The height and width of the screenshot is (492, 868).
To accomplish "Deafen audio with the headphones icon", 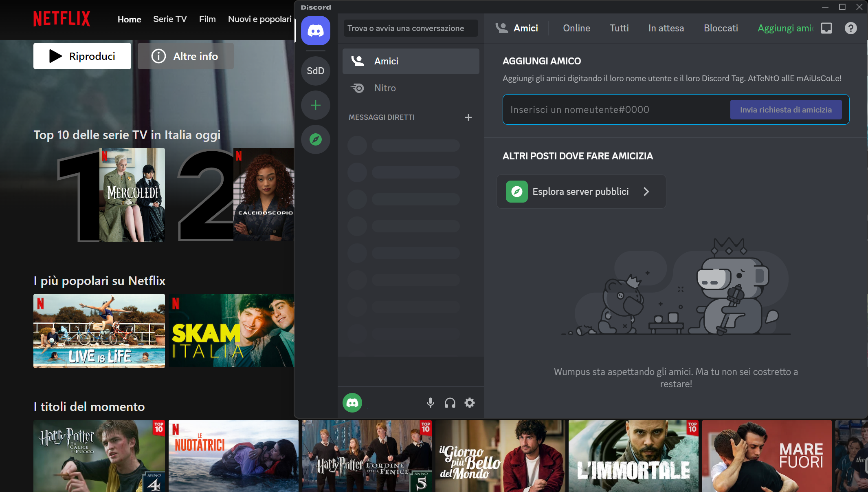I will (x=450, y=403).
